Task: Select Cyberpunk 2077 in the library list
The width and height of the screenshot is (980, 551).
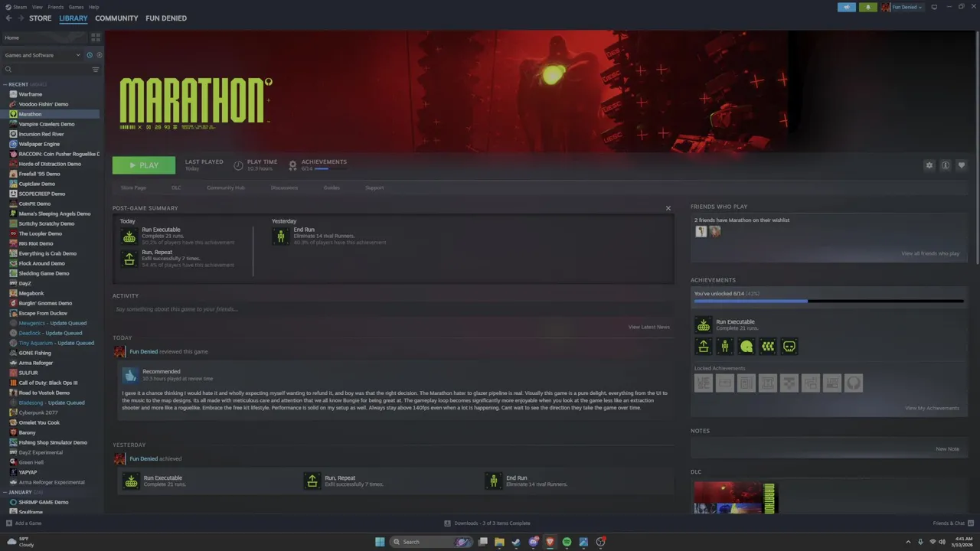Action: coord(38,412)
